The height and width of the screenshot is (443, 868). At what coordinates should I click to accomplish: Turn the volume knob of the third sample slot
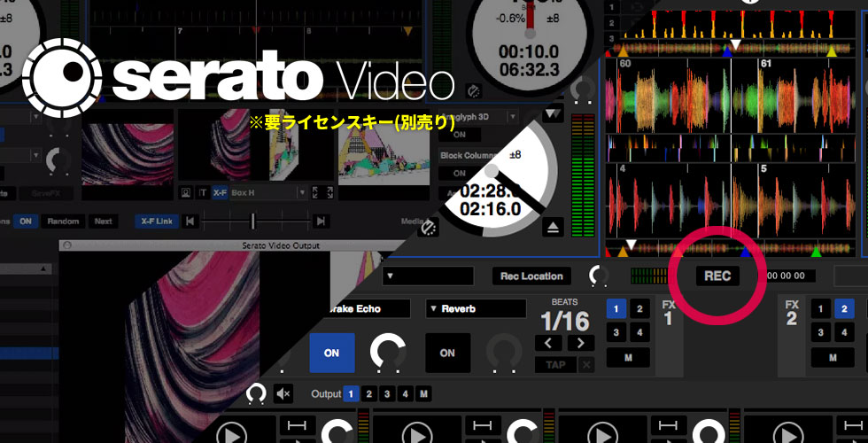(x=709, y=432)
